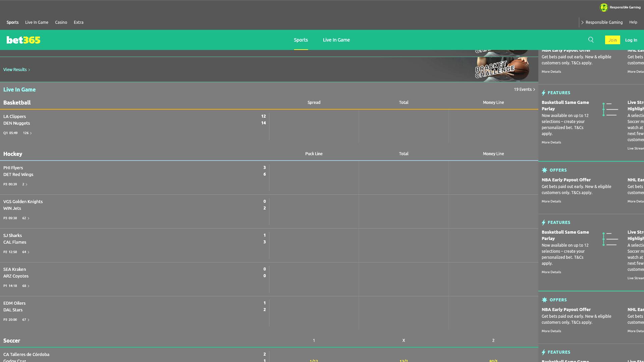Click the lightning icon beside the first Features heading

544,93
